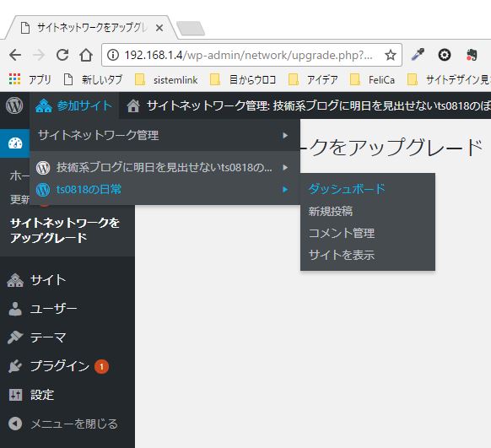The image size is (491, 448).
Task: Open the 参加サイト admin bar menu
Action: pos(74,105)
